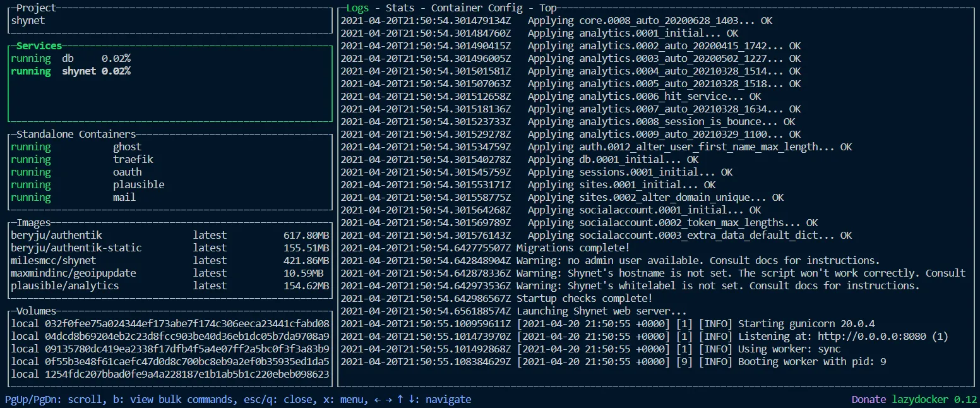The height and width of the screenshot is (408, 980).
Task: Click the Images panel title
Action: [x=33, y=222]
